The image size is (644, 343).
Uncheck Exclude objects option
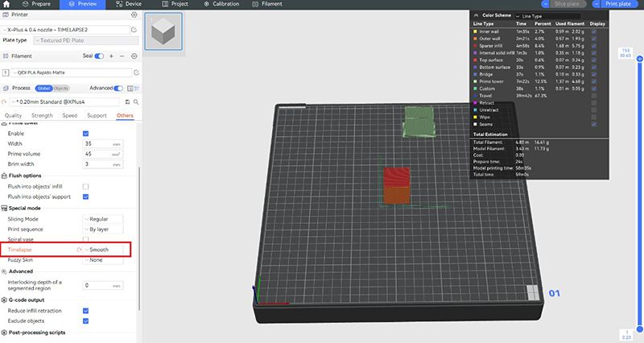(85, 320)
